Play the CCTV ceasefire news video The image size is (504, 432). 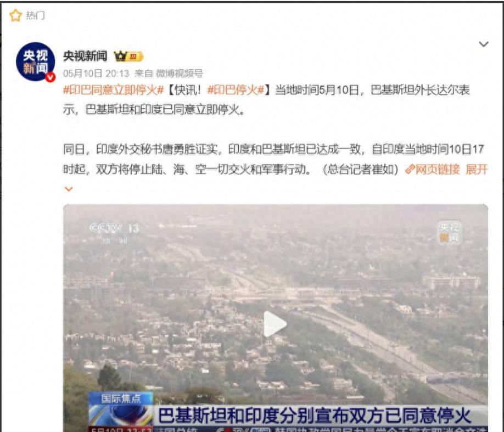(x=275, y=324)
